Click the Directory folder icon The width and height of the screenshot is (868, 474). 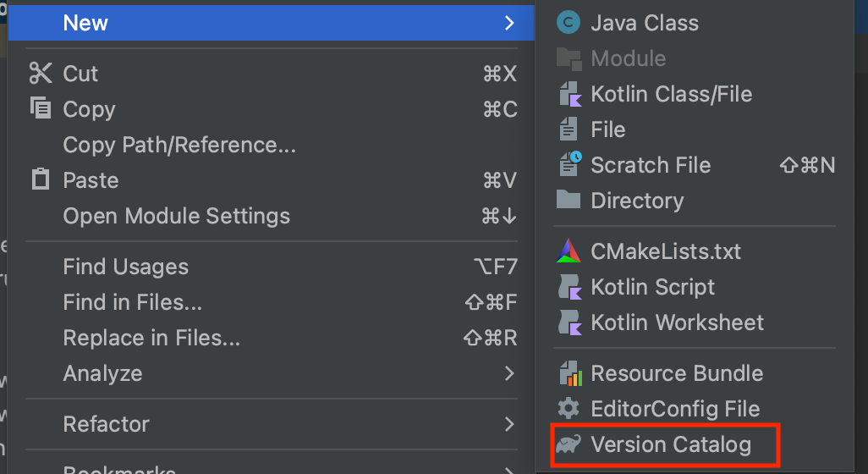pos(569,201)
